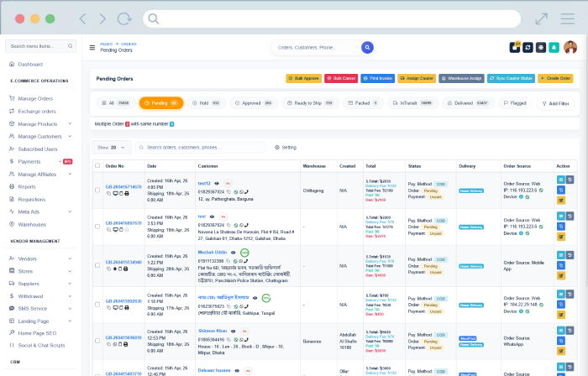Click the Print Invoice button

point(377,78)
